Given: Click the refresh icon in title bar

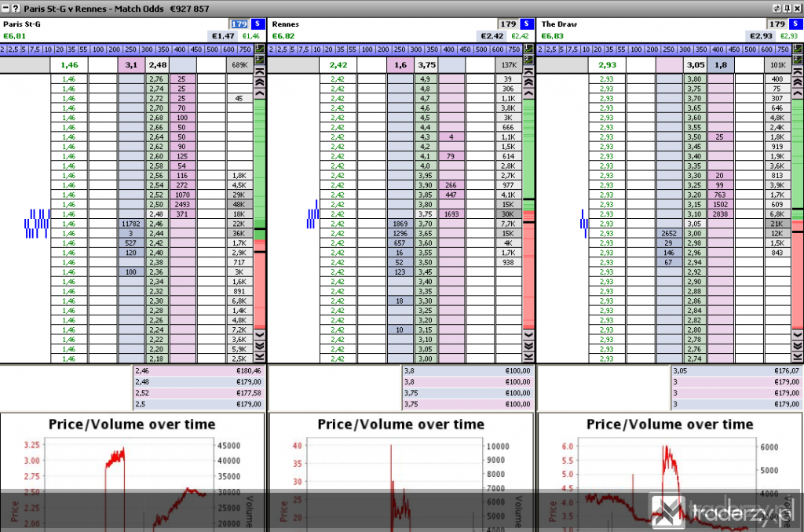Looking at the screenshot, I should pos(777,8).
